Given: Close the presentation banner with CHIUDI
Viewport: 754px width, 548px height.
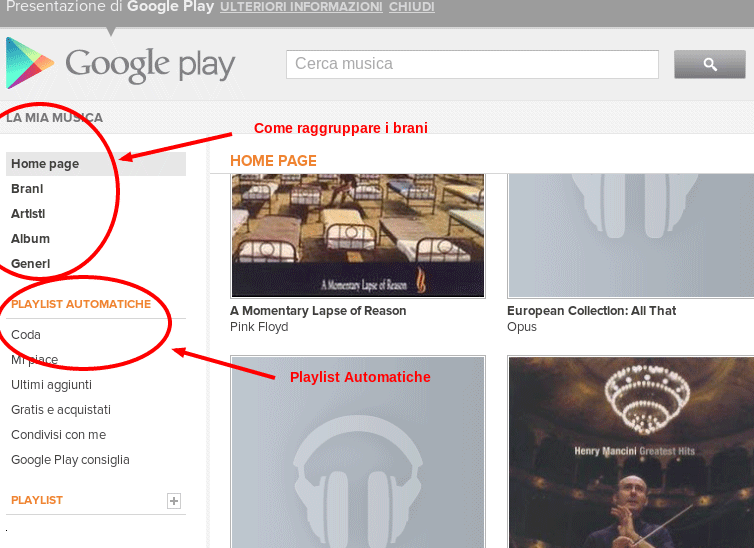Looking at the screenshot, I should tap(412, 7).
